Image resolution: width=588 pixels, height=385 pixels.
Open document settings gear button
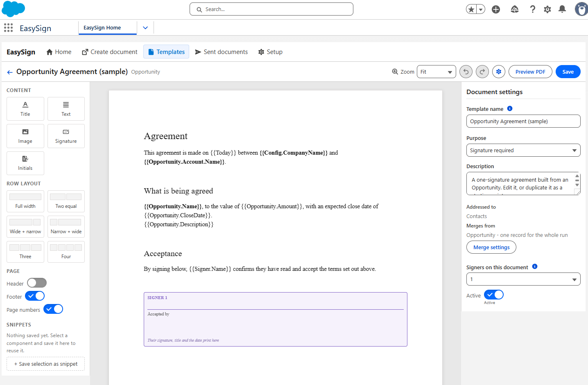(x=499, y=72)
